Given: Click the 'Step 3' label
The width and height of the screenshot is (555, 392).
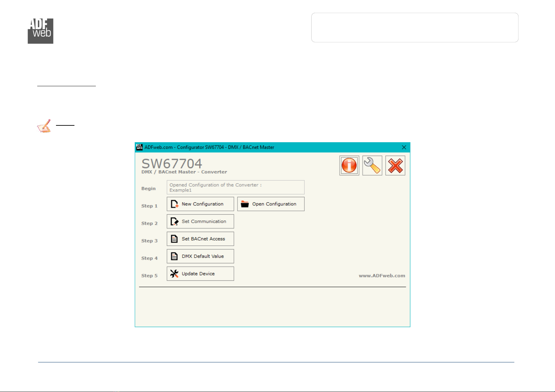Looking at the screenshot, I should (150, 241).
